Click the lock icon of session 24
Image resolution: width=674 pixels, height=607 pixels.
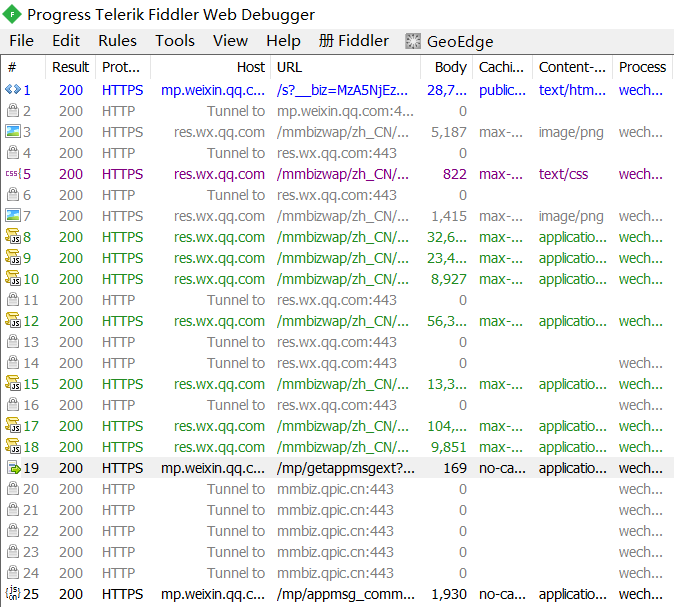(13, 573)
